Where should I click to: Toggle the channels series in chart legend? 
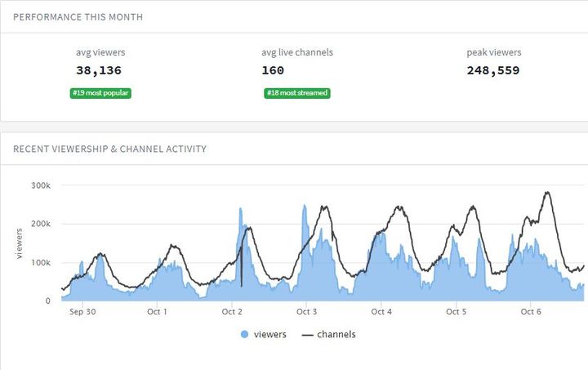coord(336,334)
